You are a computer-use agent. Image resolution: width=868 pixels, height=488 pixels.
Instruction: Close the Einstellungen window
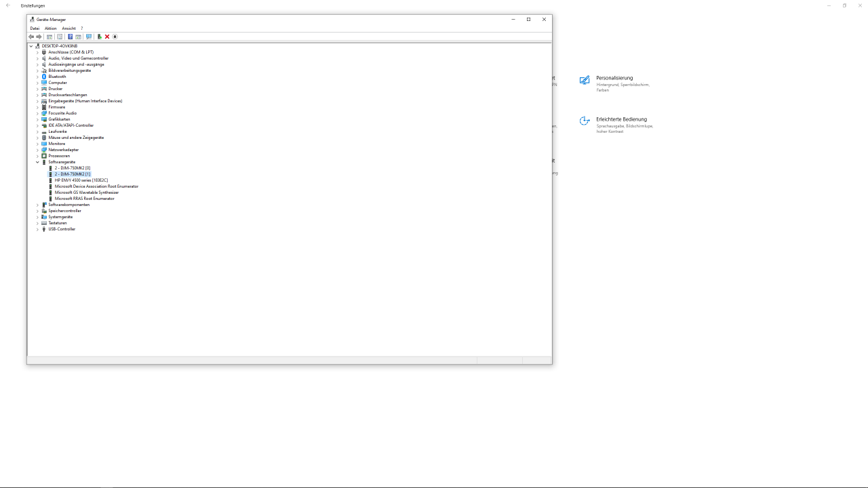point(860,5)
